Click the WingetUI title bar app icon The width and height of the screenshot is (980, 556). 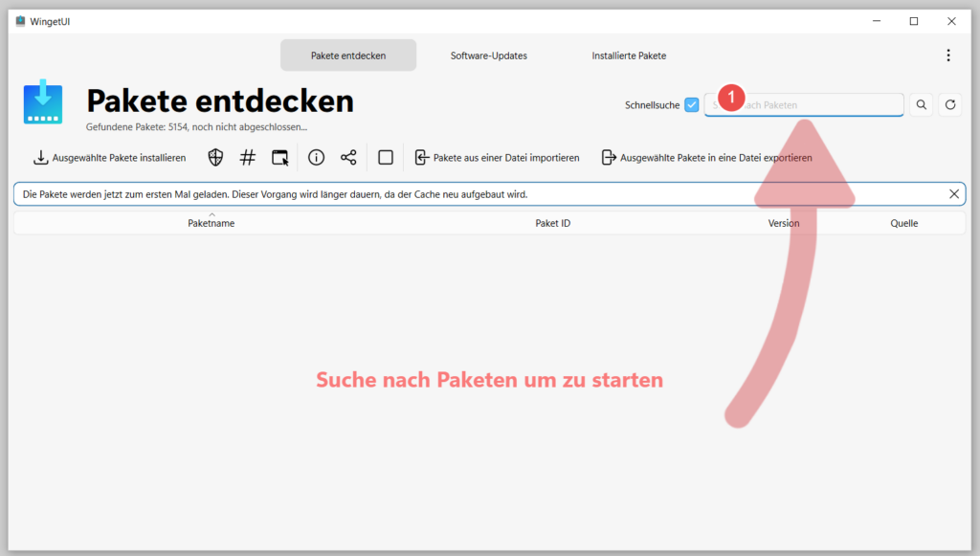(x=21, y=21)
